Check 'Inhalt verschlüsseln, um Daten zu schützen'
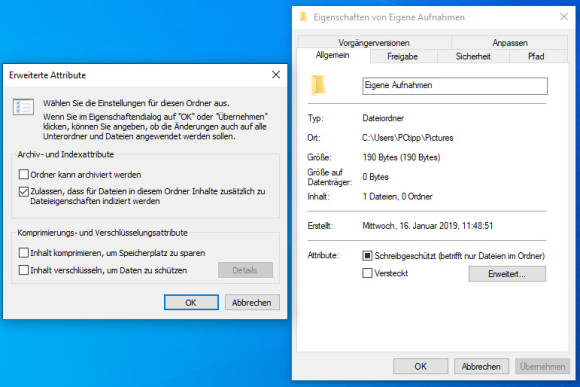Image resolution: width=580 pixels, height=387 pixels. (x=24, y=270)
